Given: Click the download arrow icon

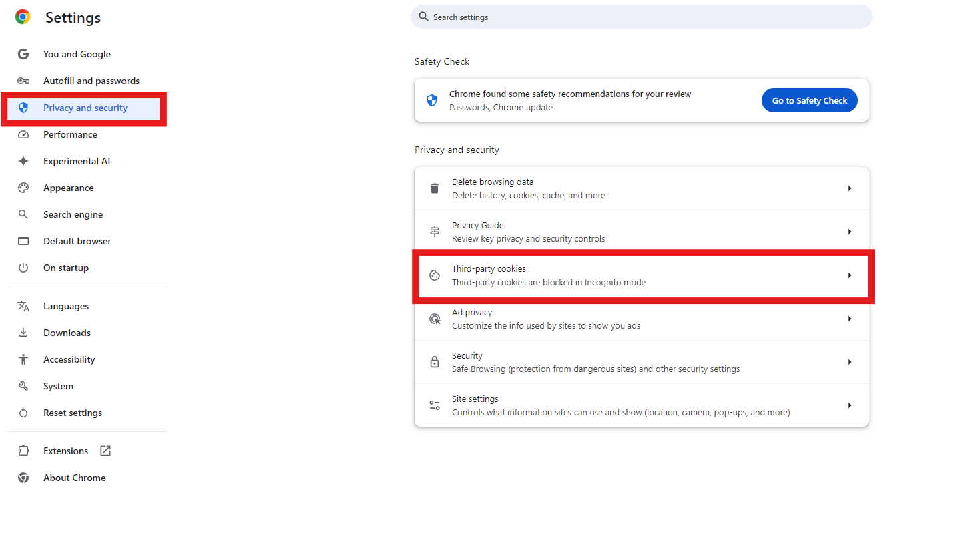Looking at the screenshot, I should [x=23, y=333].
